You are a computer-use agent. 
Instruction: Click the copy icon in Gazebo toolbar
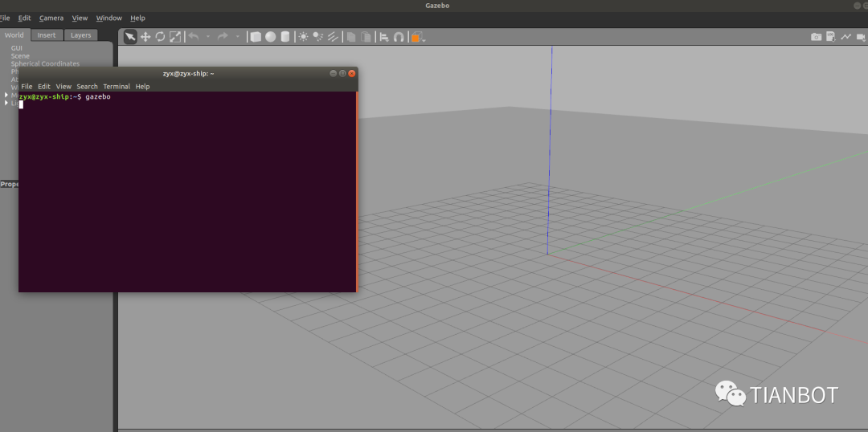pos(351,37)
